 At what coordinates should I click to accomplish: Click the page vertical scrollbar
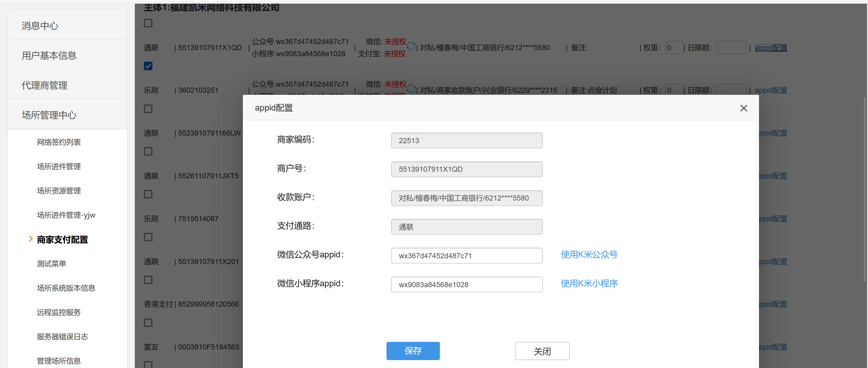[x=865, y=189]
